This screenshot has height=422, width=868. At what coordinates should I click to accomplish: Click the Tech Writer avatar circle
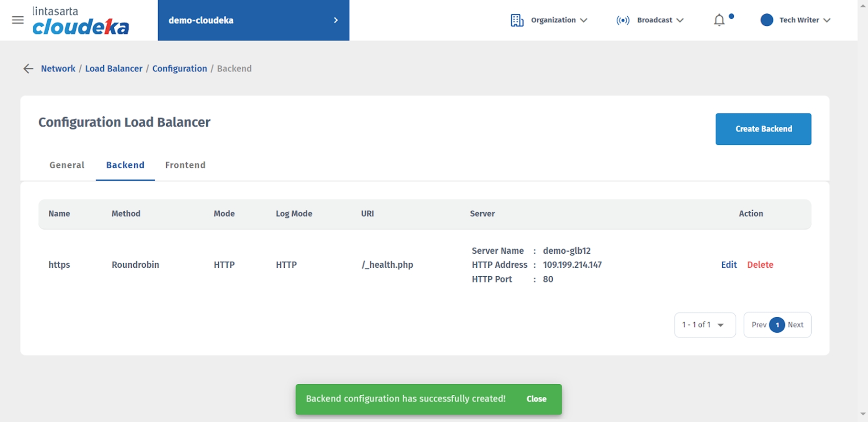point(767,20)
